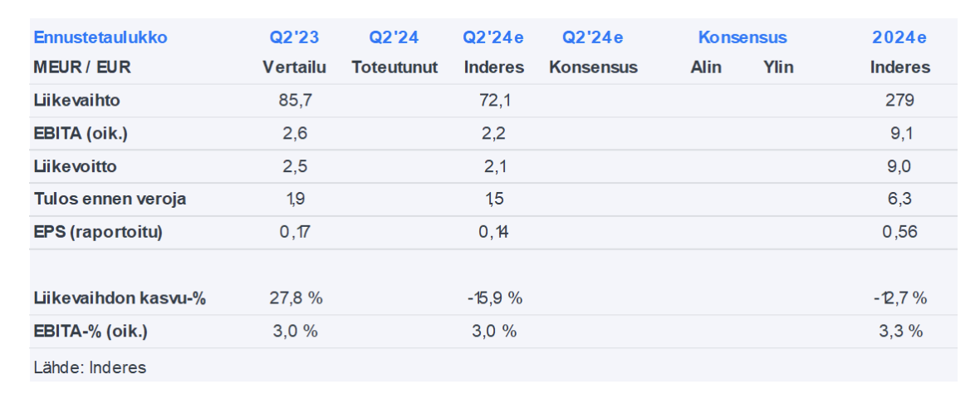The height and width of the screenshot is (399, 980).
Task: Click the Liikevoitto row label
Action: (76, 166)
